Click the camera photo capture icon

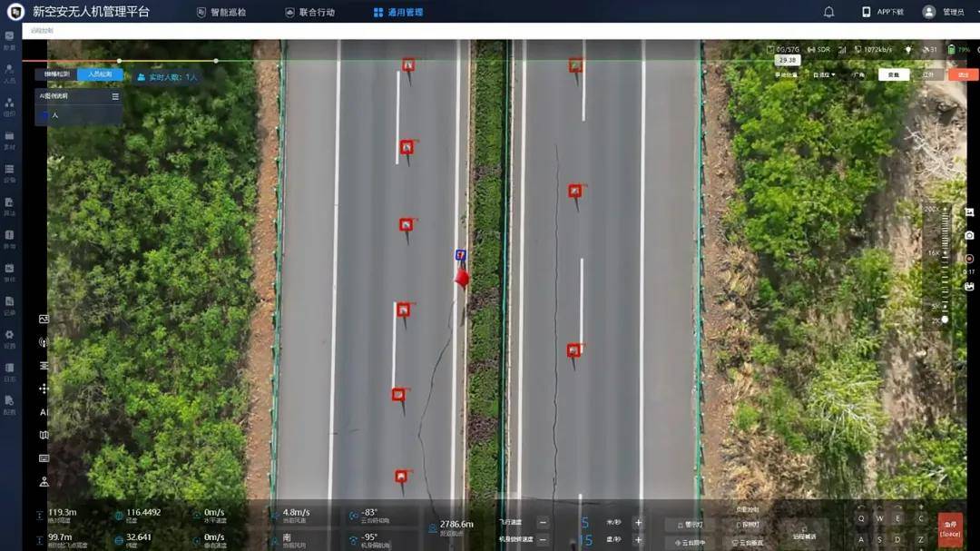click(969, 235)
